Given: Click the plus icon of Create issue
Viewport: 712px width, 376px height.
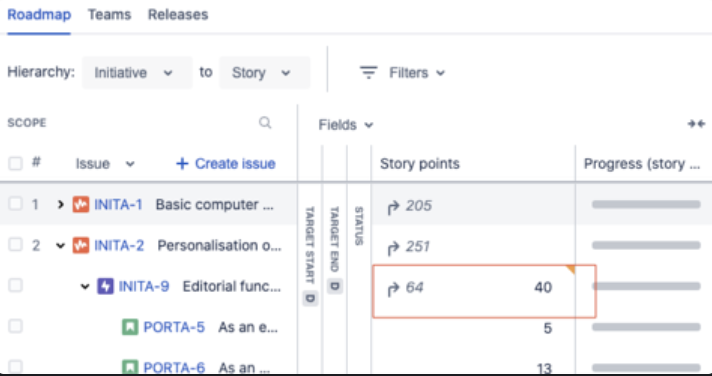Looking at the screenshot, I should pos(182,164).
